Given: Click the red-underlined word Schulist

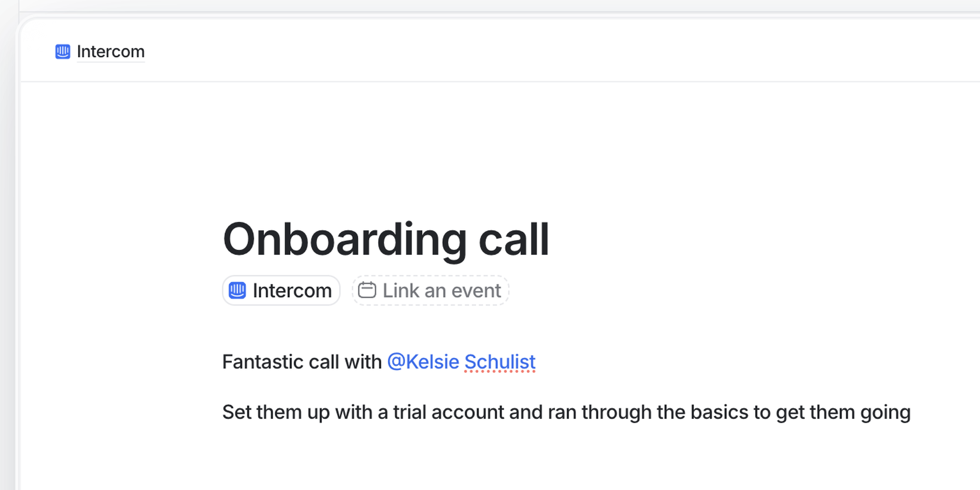Looking at the screenshot, I should pyautogui.click(x=499, y=361).
